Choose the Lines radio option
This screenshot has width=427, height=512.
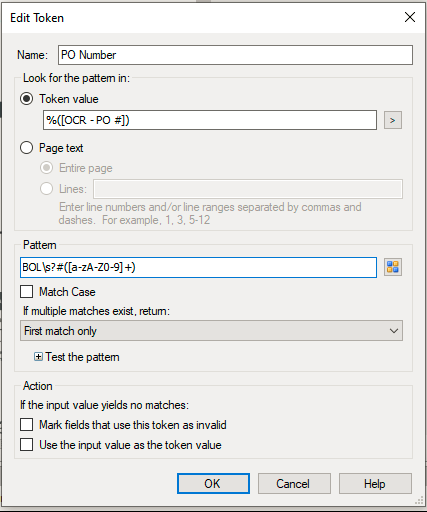tap(46, 189)
